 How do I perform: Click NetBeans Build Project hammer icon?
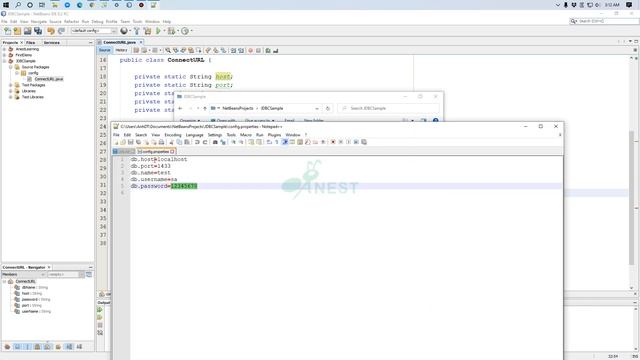(x=137, y=31)
